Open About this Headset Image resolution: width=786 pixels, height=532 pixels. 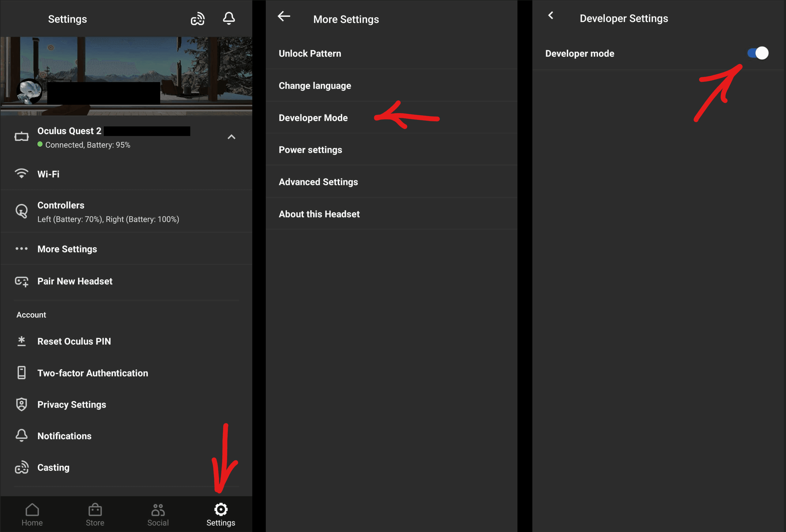click(x=391, y=214)
